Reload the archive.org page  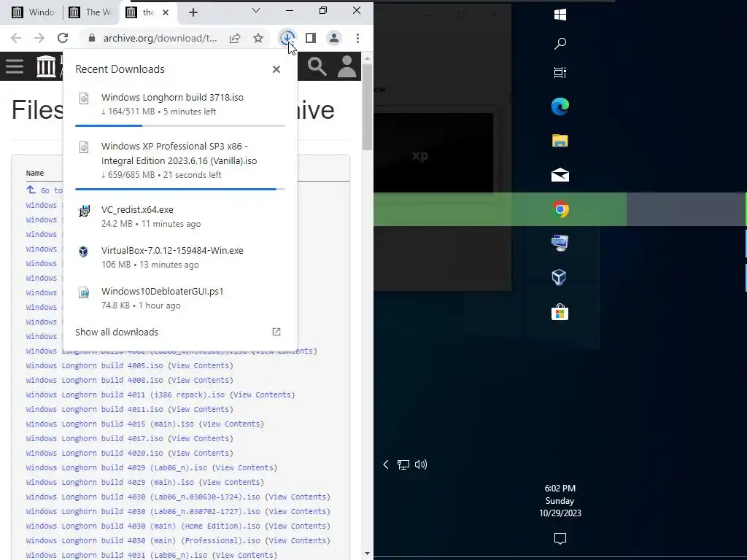coord(63,38)
